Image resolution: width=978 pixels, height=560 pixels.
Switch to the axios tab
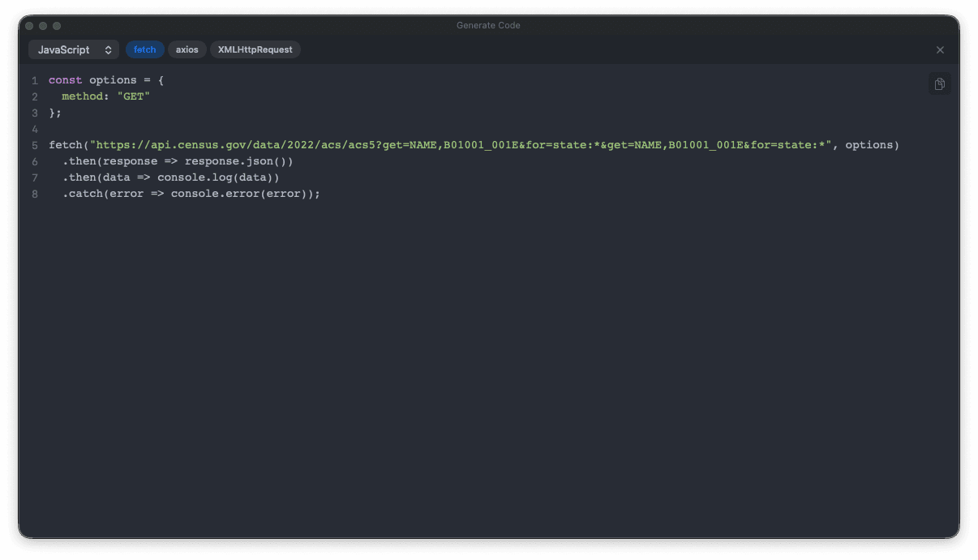(187, 49)
